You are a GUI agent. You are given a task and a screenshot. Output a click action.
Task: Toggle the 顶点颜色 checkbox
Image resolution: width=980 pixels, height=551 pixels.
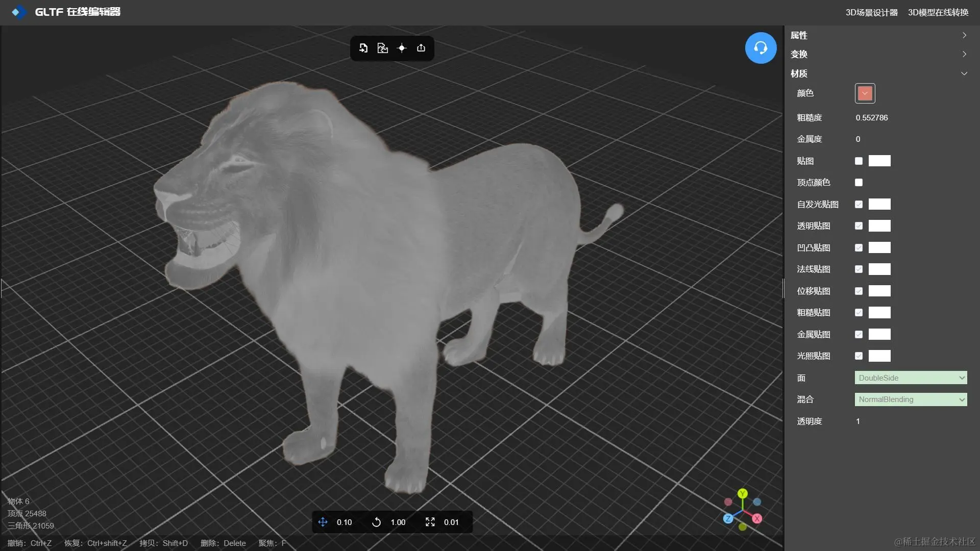pos(859,183)
